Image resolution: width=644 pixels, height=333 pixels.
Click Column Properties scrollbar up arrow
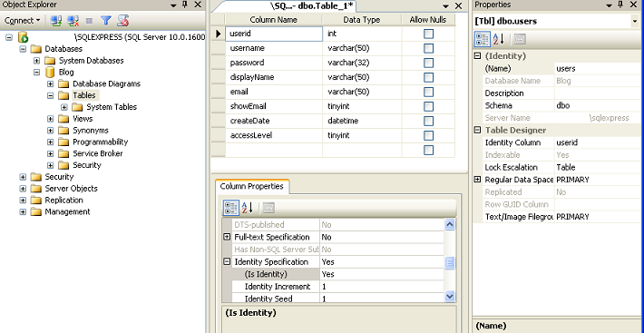click(x=450, y=225)
